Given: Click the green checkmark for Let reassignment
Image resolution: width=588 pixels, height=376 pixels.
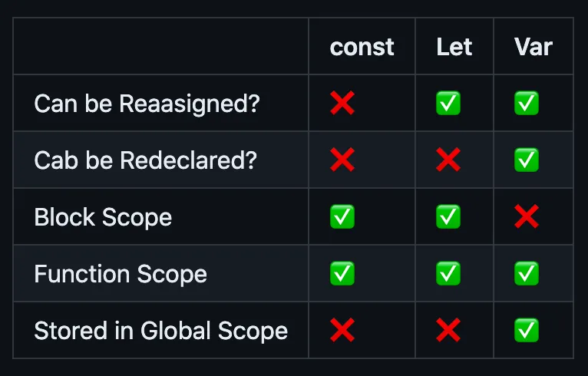Looking at the screenshot, I should [x=448, y=103].
